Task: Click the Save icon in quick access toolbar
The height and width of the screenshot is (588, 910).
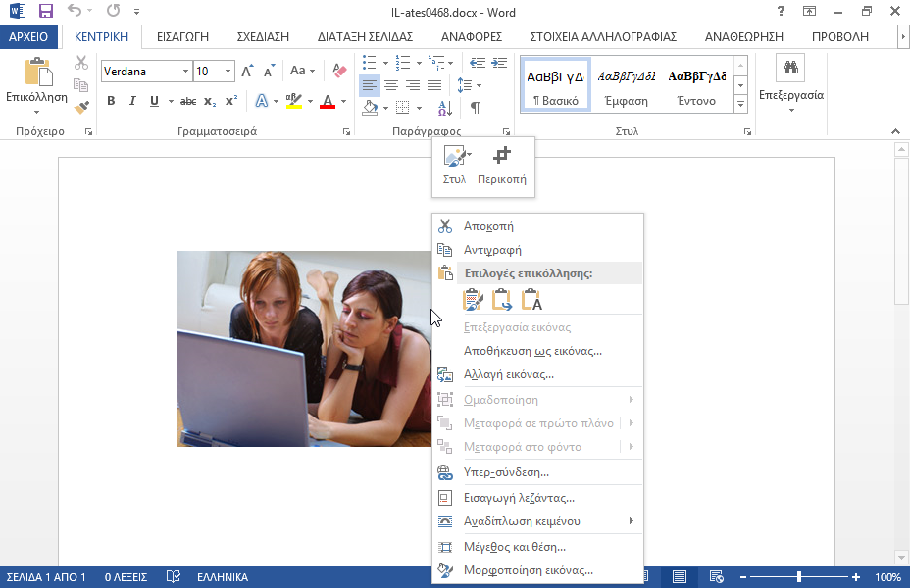Action: click(x=45, y=11)
